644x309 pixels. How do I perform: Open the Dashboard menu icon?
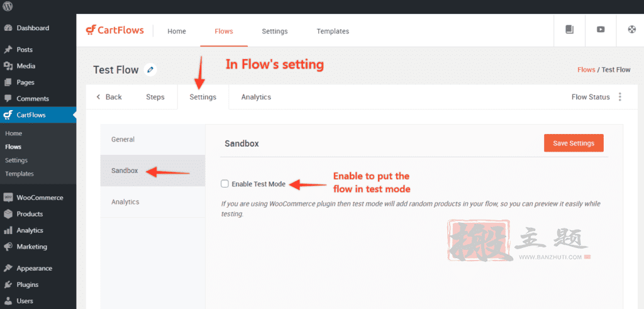[x=8, y=28]
